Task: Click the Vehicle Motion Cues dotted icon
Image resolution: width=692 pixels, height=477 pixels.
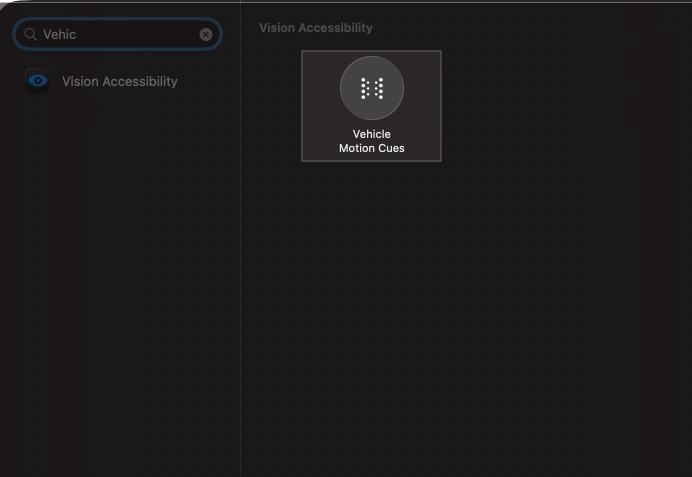Action: [371, 88]
